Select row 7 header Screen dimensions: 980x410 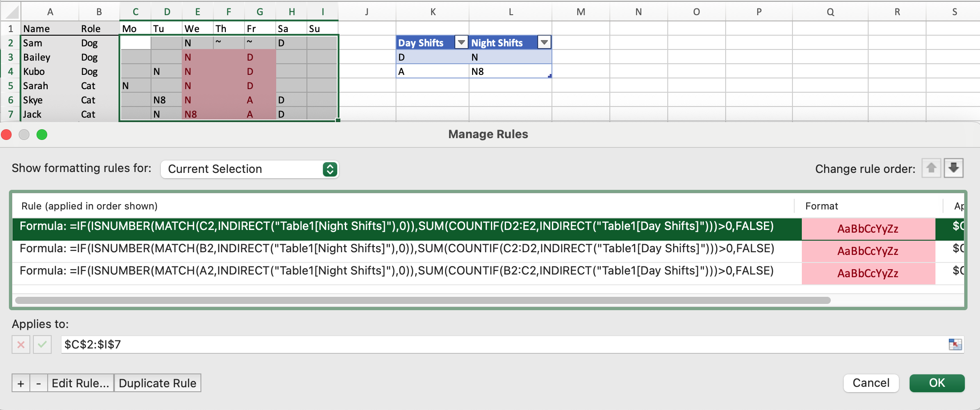point(10,114)
